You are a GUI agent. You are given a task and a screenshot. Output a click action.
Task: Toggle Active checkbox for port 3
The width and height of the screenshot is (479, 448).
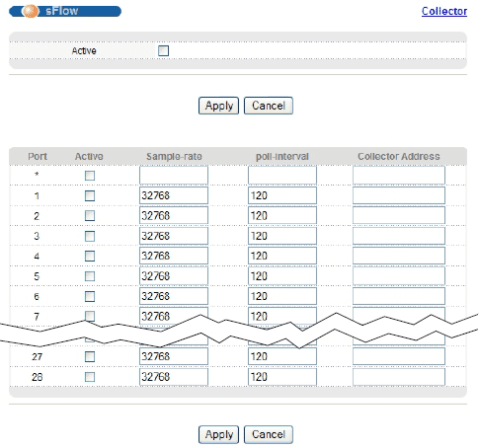click(x=90, y=236)
